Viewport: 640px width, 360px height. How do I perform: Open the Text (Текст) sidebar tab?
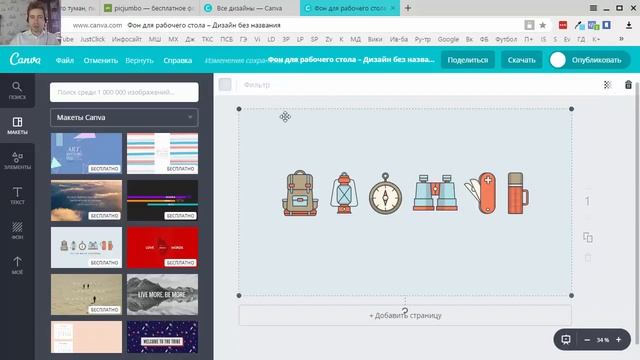pos(17,196)
